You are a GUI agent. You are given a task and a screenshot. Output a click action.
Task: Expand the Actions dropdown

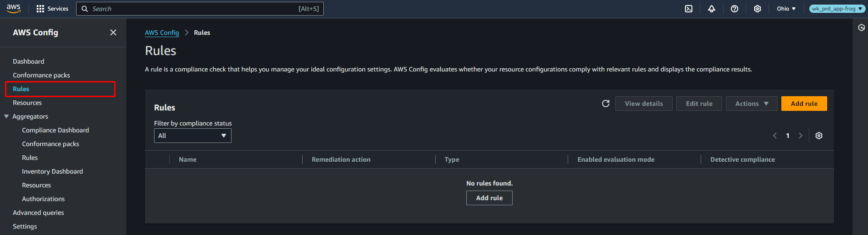click(x=752, y=104)
